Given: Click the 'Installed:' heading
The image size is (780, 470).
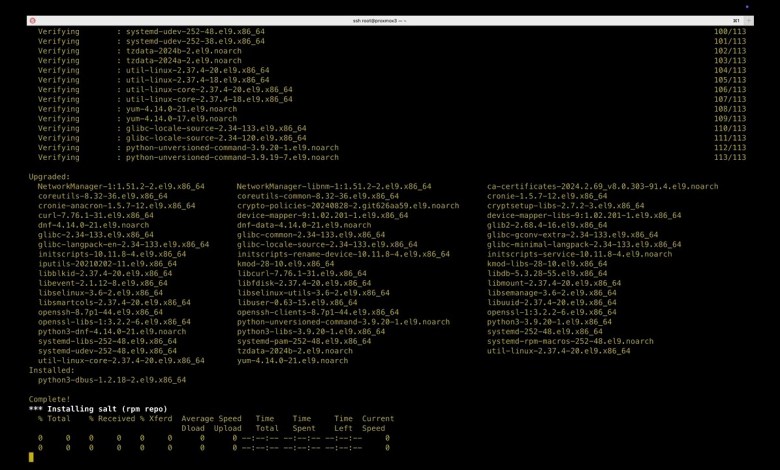Looking at the screenshot, I should click(51, 371).
